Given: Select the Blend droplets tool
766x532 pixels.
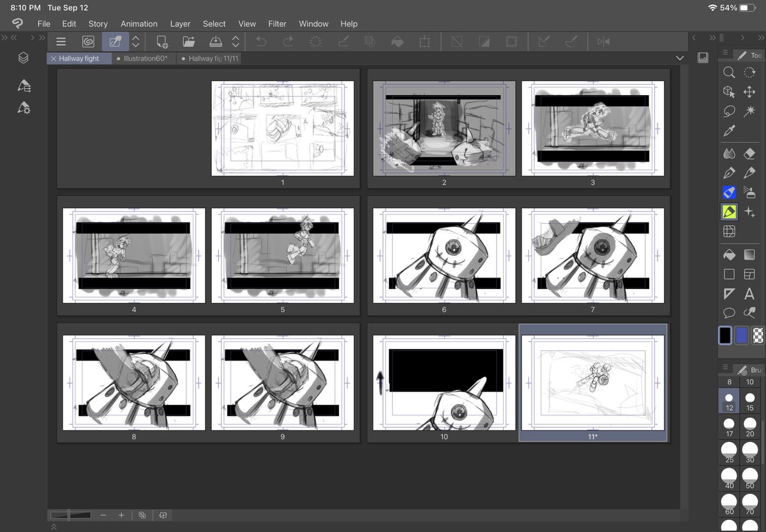Looking at the screenshot, I should tap(729, 153).
